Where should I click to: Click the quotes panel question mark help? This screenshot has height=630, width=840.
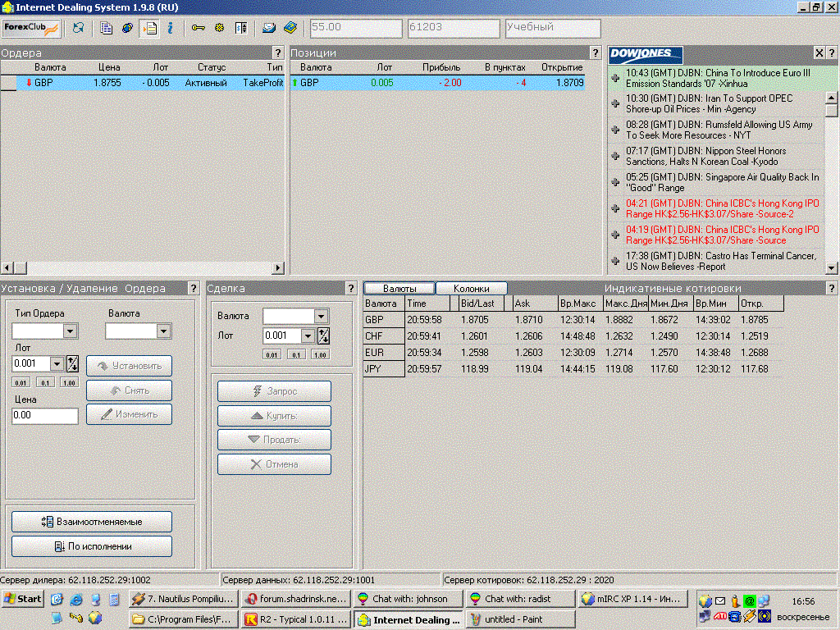pyautogui.click(x=832, y=288)
